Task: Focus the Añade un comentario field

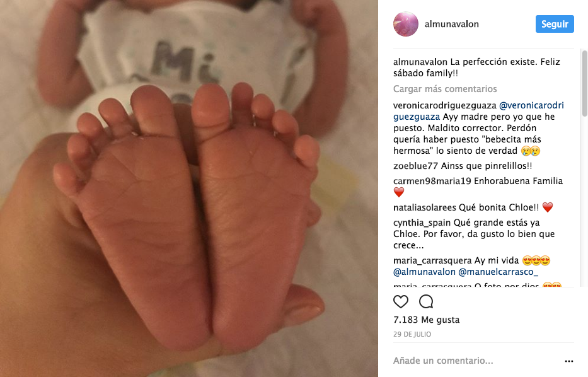Action: 476,361
